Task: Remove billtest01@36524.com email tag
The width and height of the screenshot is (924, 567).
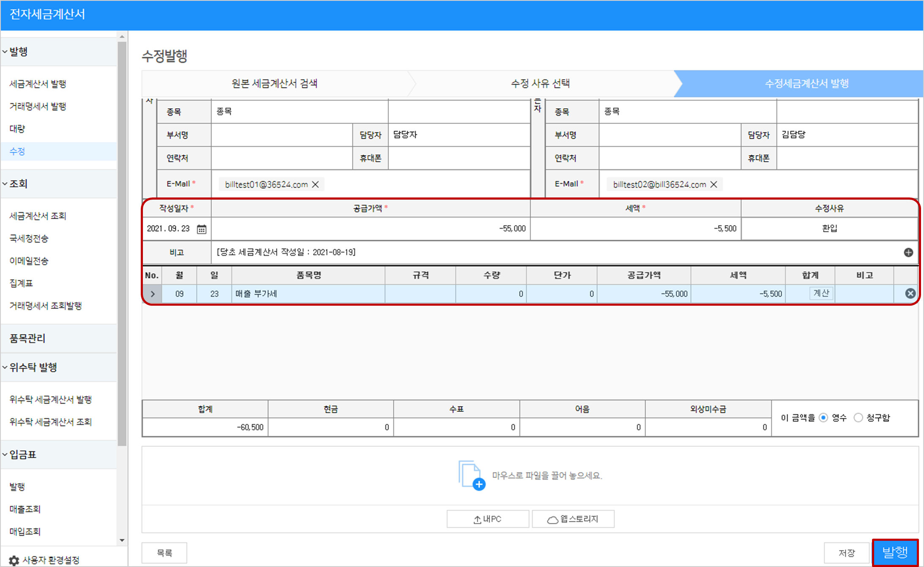Action: click(x=315, y=184)
